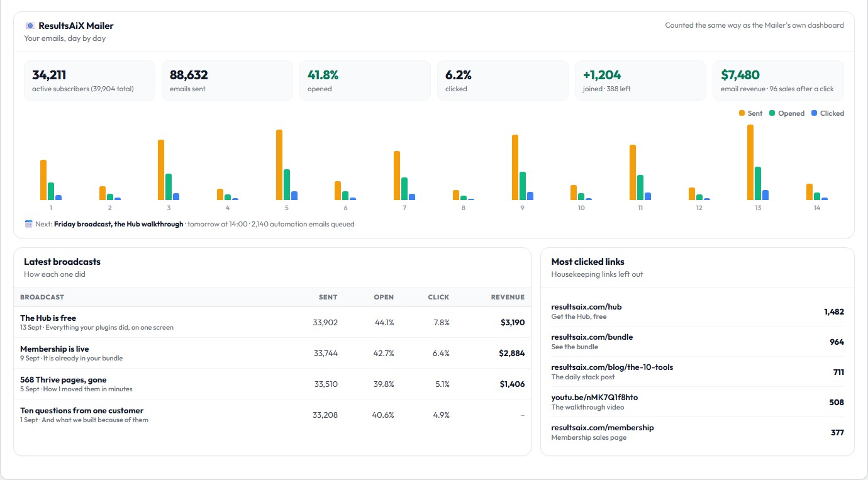Select the 6.2% clicked figure
Screen dimensions: 868x480
(x=459, y=75)
